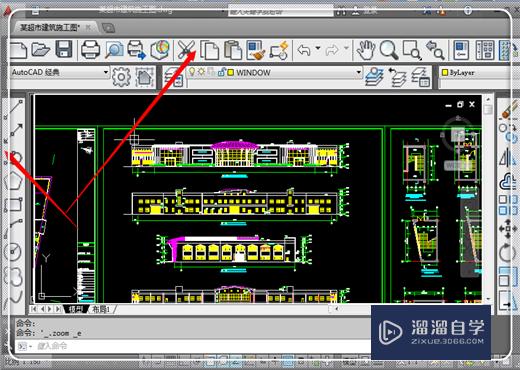Toggle WINDOW layer freeze sun icon
This screenshot has width=520, height=370.
pos(201,72)
